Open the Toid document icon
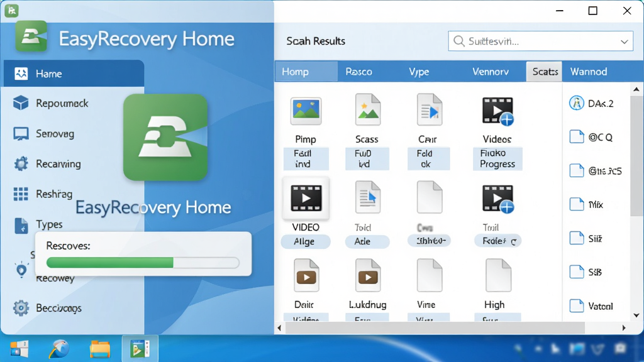The width and height of the screenshot is (644, 362). (x=367, y=197)
